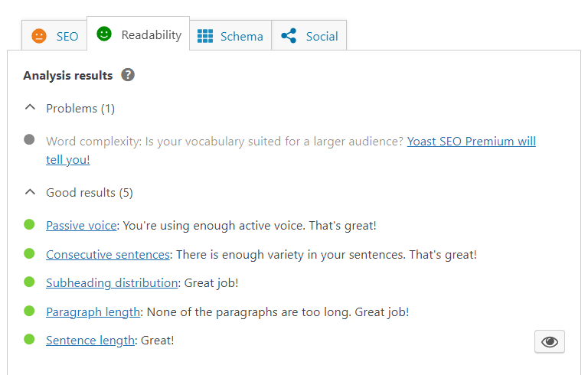This screenshot has height=375, width=588.
Task: Open the Consecutive sentences link
Action: tap(108, 255)
